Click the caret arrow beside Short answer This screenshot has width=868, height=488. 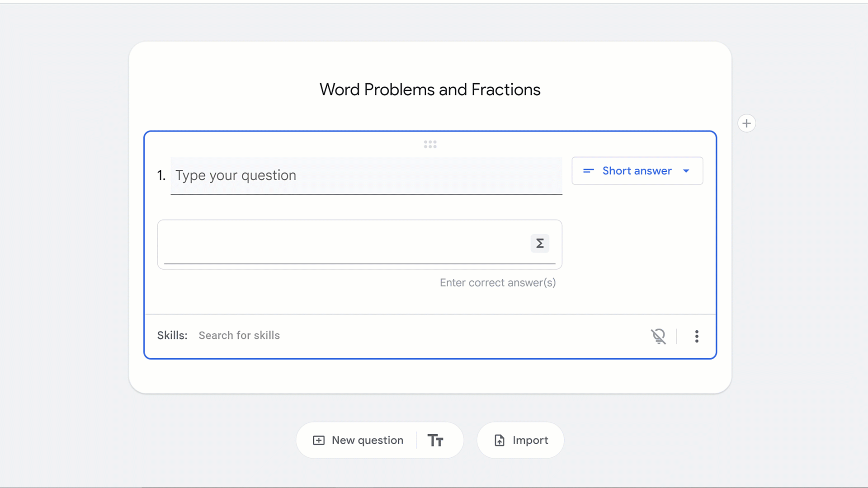(x=686, y=171)
